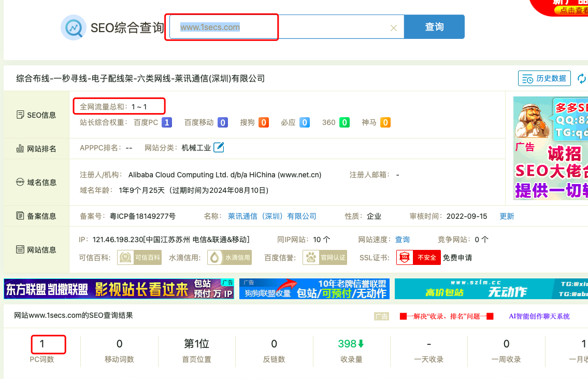Open the 莱讯通信（深圳）有限公司 company link
The width and height of the screenshot is (588, 379).
[x=272, y=216]
